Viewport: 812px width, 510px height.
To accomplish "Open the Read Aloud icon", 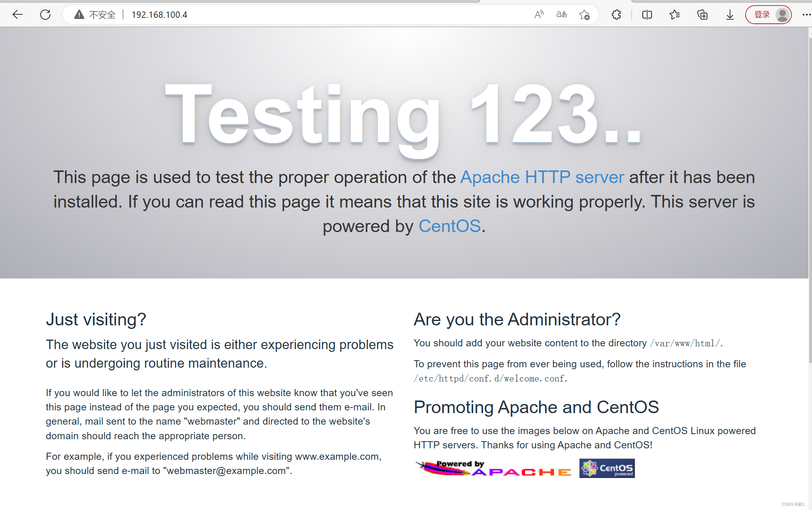I will pos(539,15).
